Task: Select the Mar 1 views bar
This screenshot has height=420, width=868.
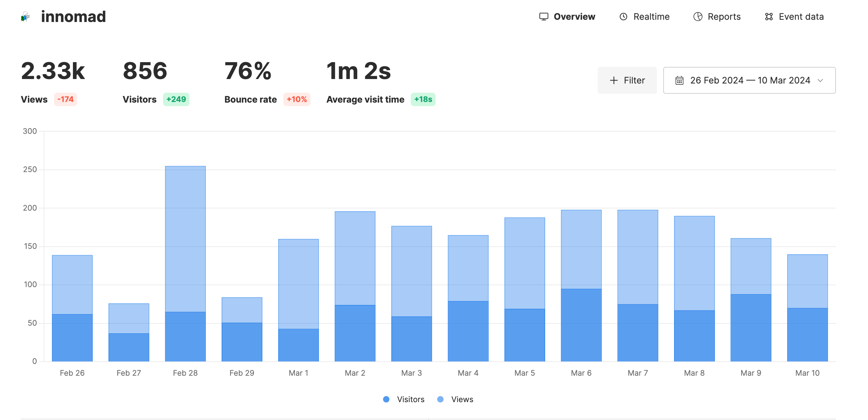Action: pyautogui.click(x=299, y=284)
